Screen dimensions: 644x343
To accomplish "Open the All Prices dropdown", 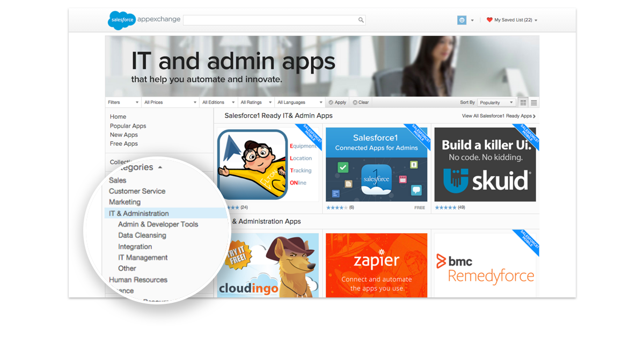I will (x=170, y=102).
